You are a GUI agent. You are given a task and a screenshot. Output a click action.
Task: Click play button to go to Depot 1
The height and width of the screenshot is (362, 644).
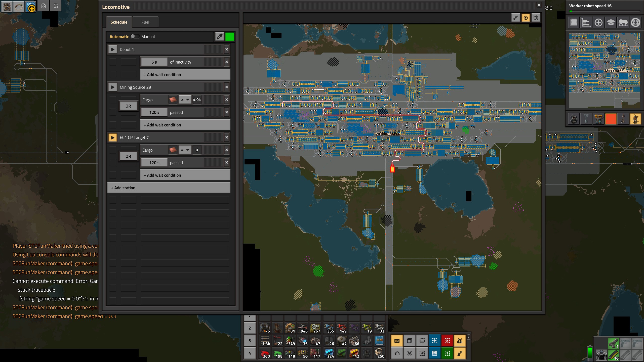pos(113,50)
